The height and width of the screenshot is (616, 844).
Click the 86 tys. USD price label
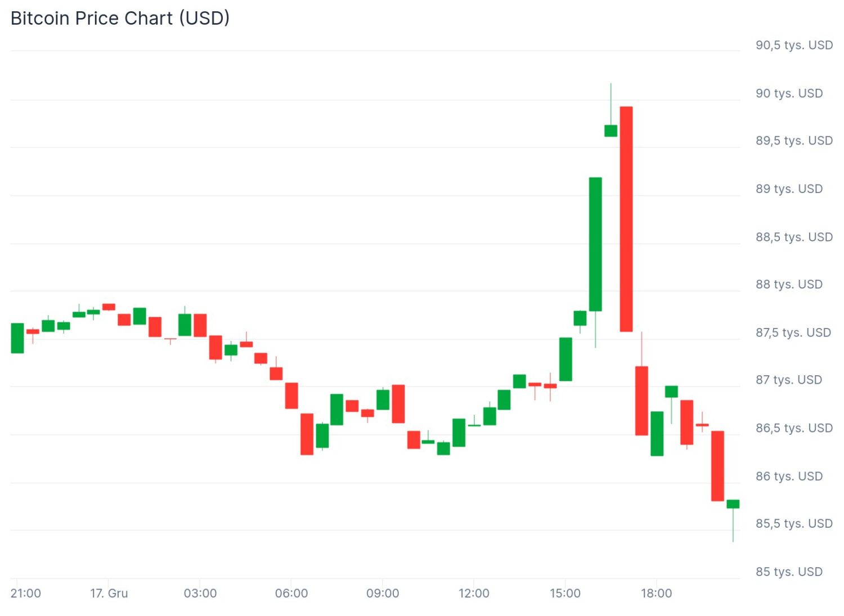(x=789, y=476)
